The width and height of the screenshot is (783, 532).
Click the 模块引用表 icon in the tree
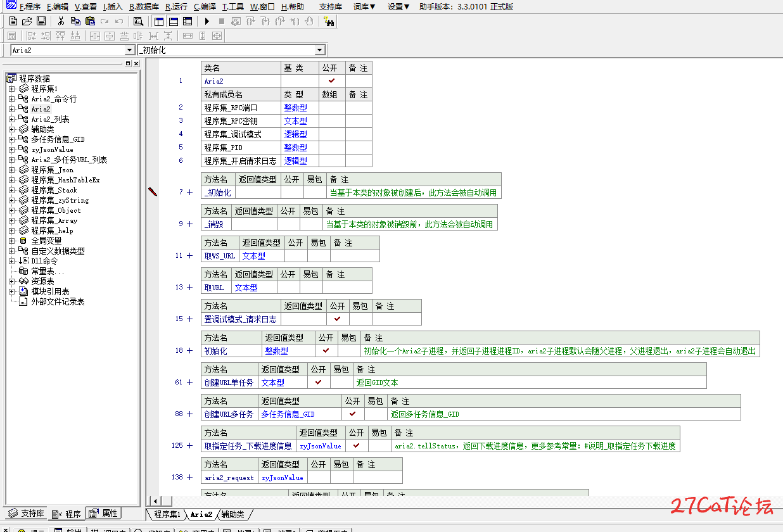click(x=23, y=291)
